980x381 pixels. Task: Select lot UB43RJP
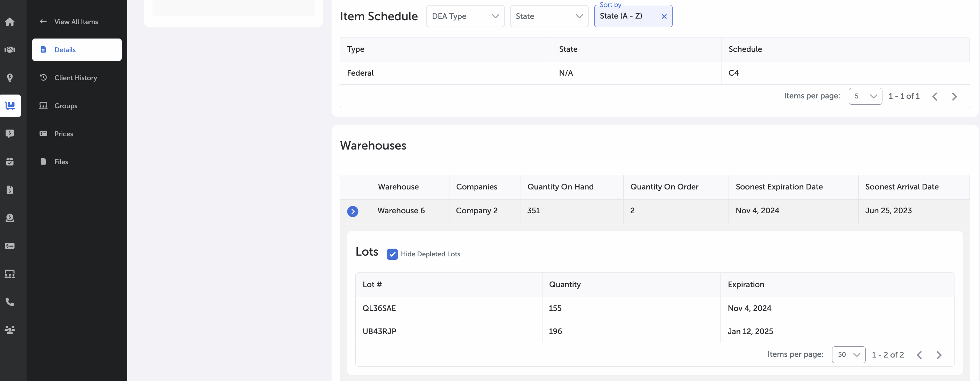tap(379, 332)
